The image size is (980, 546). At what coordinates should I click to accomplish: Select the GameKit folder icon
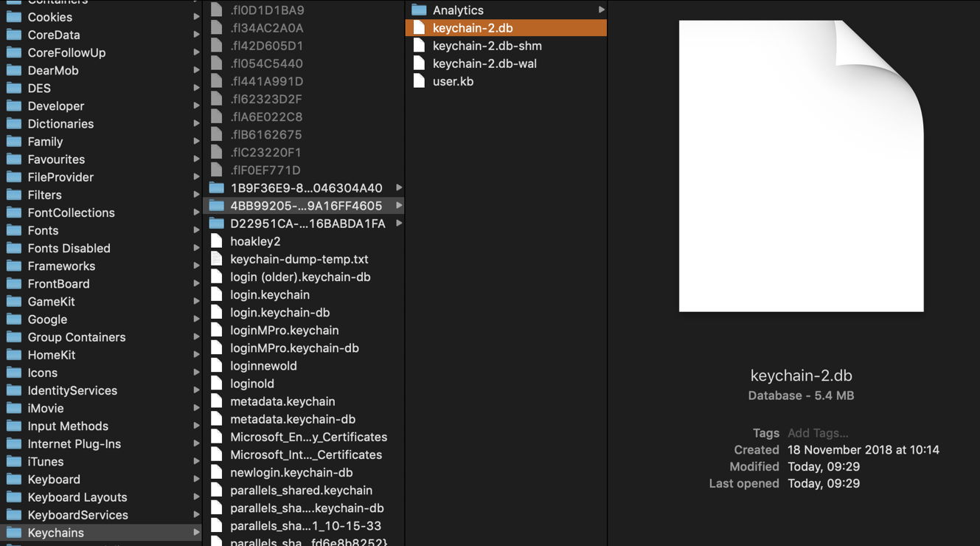coord(13,301)
